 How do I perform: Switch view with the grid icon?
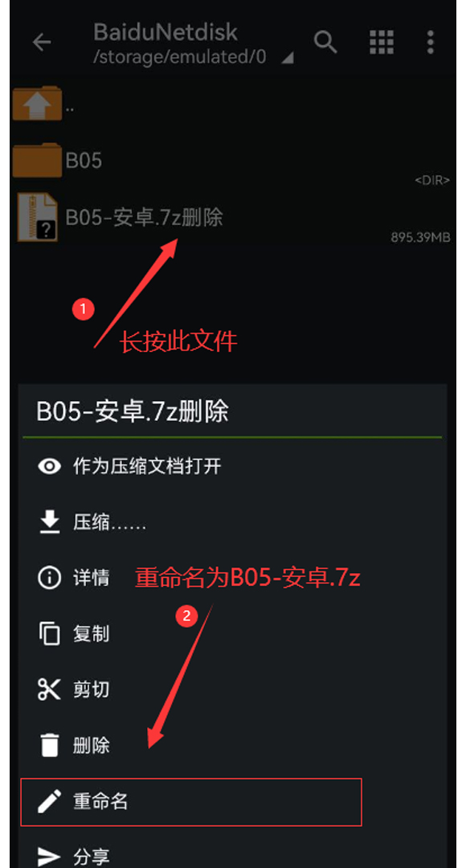point(382,42)
